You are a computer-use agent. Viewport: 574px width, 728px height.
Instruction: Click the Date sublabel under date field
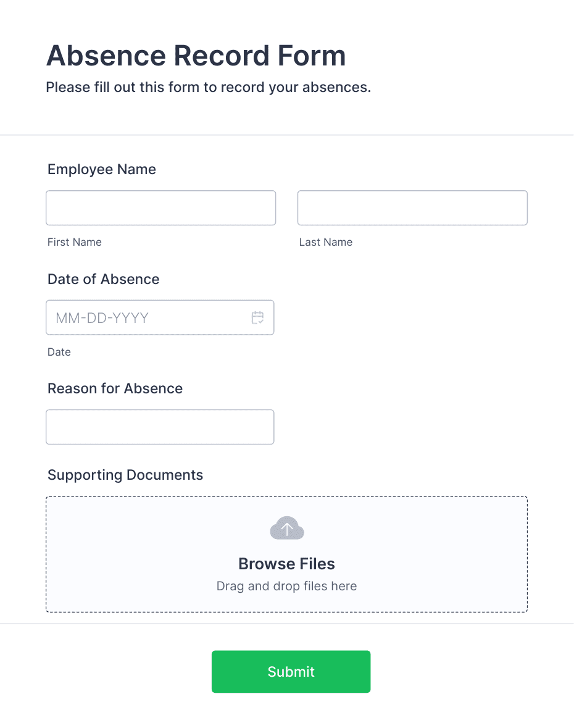[59, 352]
